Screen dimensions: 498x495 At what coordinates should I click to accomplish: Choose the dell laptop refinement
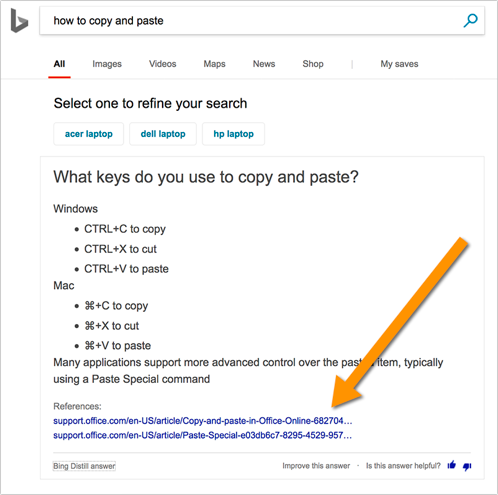coord(163,134)
